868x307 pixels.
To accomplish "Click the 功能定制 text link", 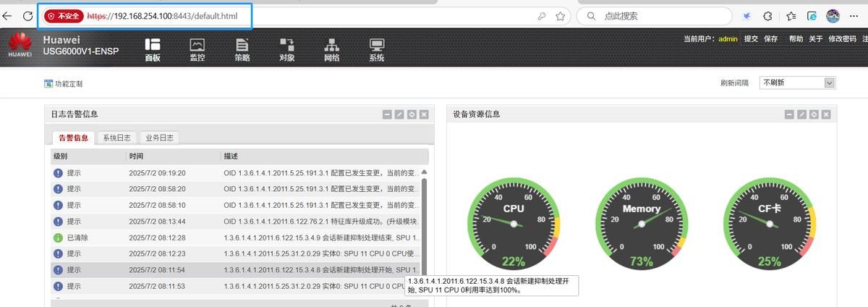I will pos(69,84).
